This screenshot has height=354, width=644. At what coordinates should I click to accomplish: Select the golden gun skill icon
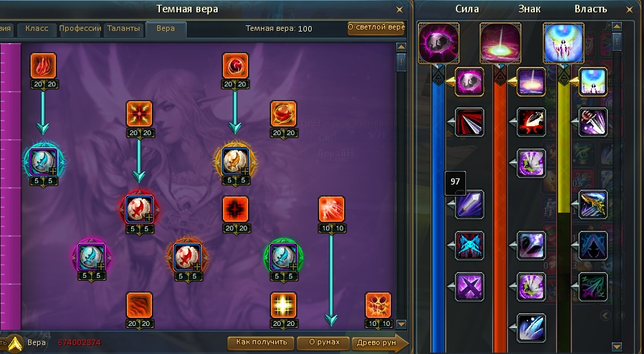(593, 204)
